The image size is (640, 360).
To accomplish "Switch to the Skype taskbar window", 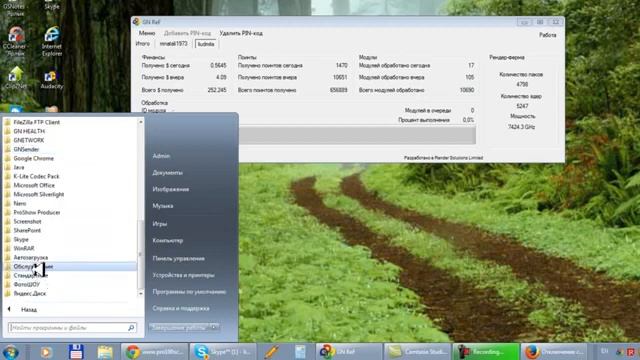I will coord(223,352).
